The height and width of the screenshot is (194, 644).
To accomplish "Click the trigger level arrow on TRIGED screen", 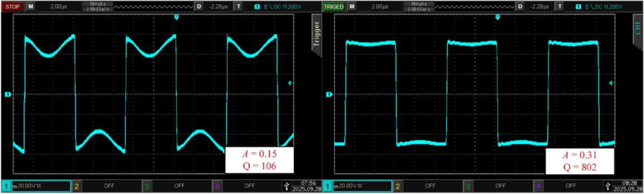I will click(612, 83).
